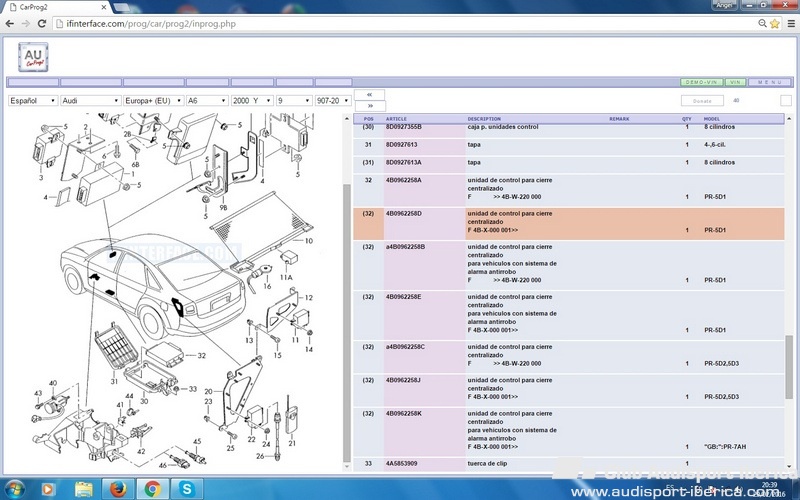Select highlighted article 4B0962258D
Image resolution: width=800 pixels, height=500 pixels.
568,223
